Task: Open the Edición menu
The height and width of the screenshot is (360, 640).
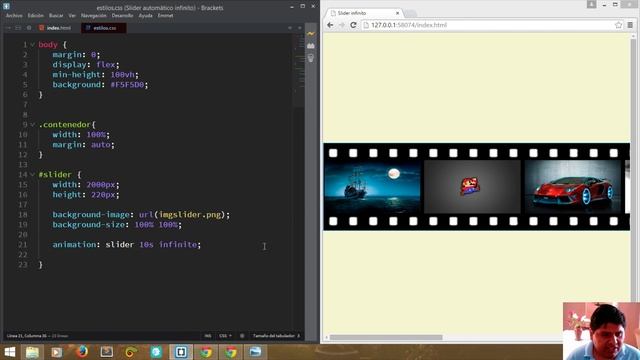Action: tap(36, 16)
